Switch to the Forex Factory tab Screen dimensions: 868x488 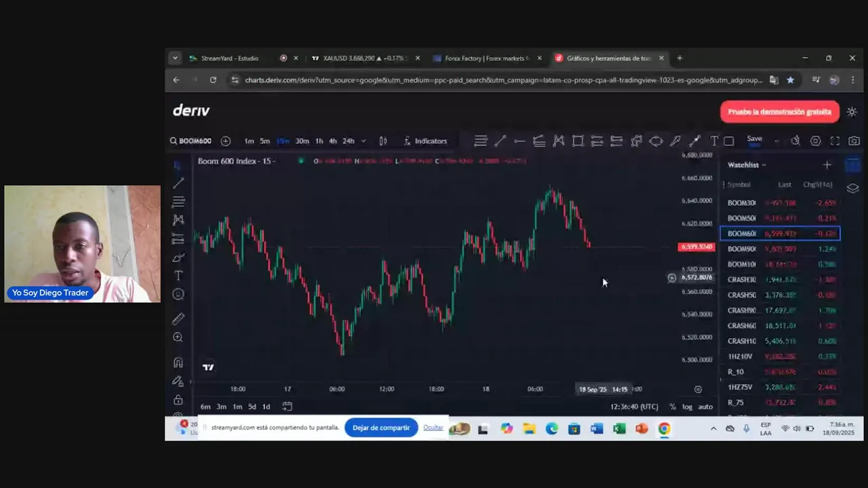pyautogui.click(x=486, y=58)
